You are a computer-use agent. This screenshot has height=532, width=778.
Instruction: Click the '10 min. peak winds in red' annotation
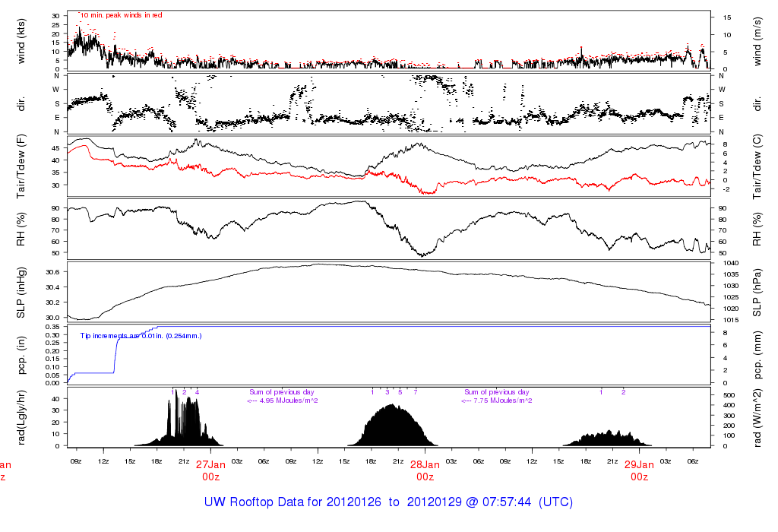(121, 15)
